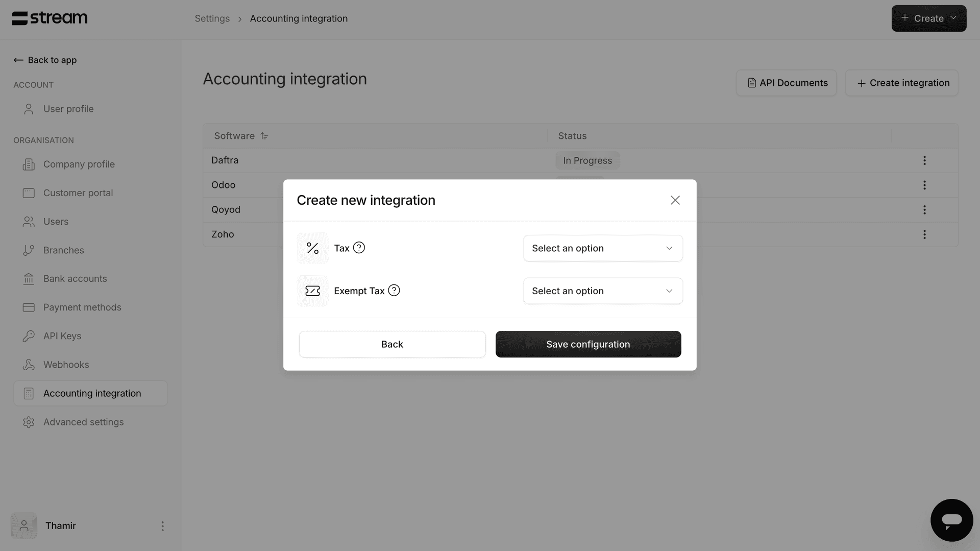Click the Exempt Tax help question-mark icon

pos(394,291)
